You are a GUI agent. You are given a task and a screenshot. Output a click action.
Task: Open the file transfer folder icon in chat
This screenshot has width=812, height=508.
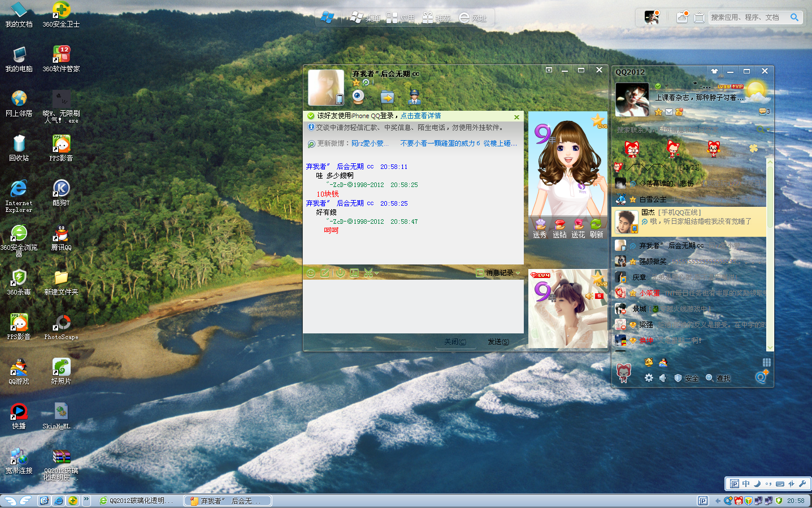(387, 97)
